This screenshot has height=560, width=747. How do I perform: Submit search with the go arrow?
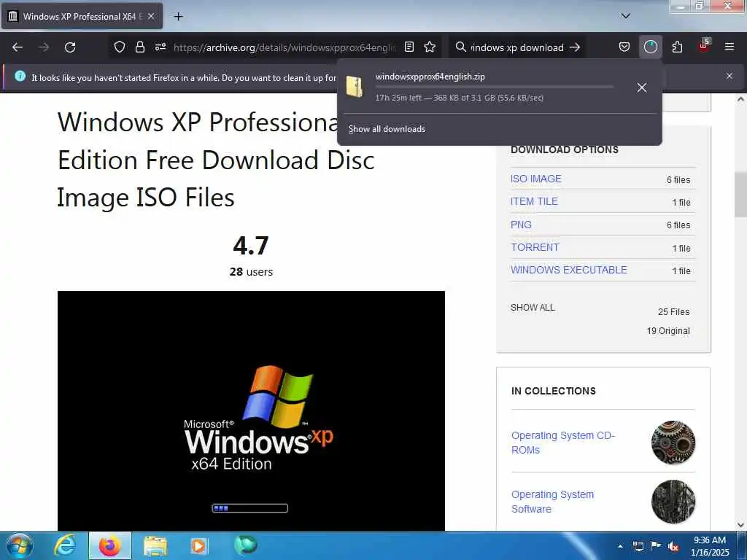pos(575,47)
